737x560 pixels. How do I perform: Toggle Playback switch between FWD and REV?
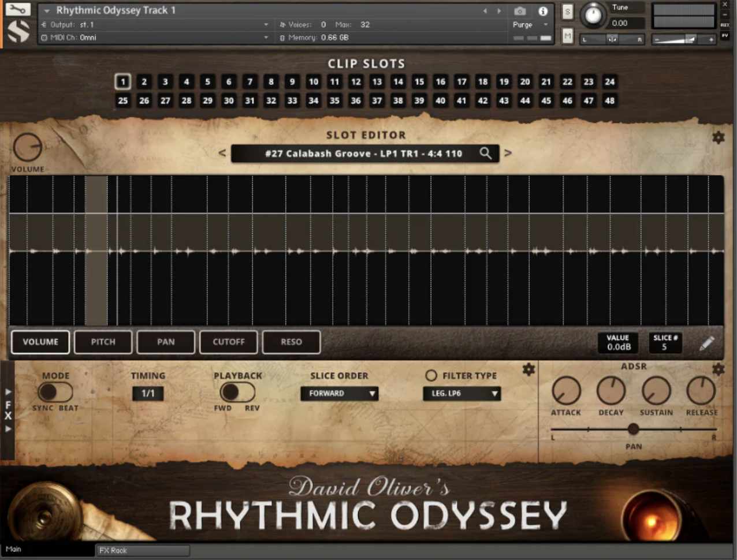click(x=237, y=392)
